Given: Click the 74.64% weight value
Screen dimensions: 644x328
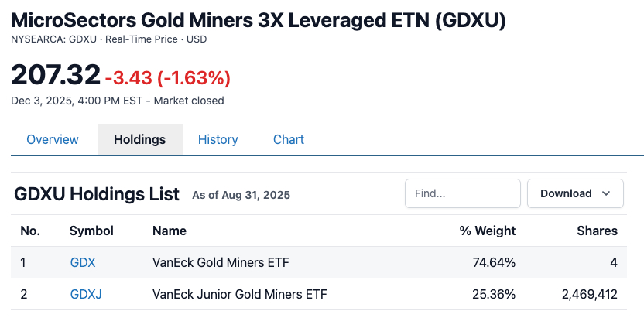Looking at the screenshot, I should [x=494, y=262].
